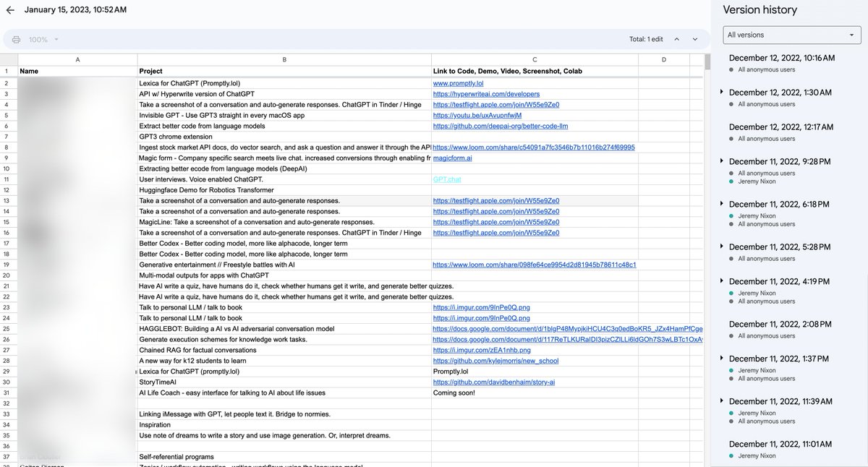Open the loom.com link for stock market API row
This screenshot has width=868, height=467.
534,147
